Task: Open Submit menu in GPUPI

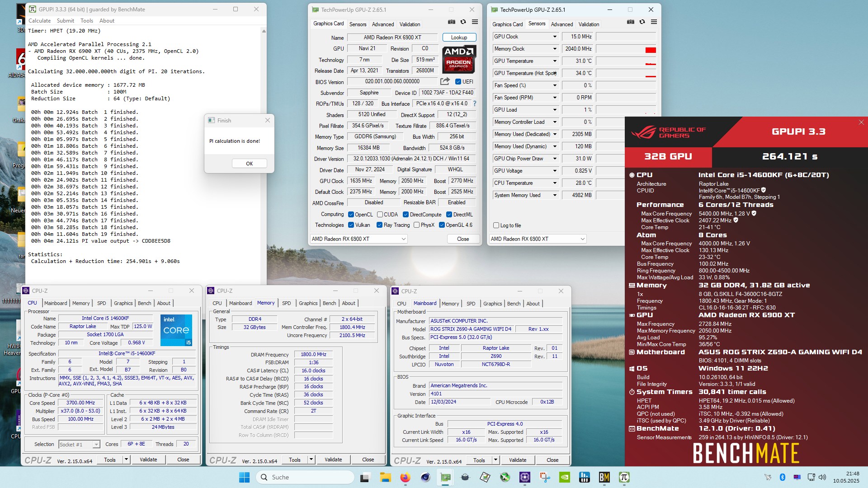Action: [66, 21]
